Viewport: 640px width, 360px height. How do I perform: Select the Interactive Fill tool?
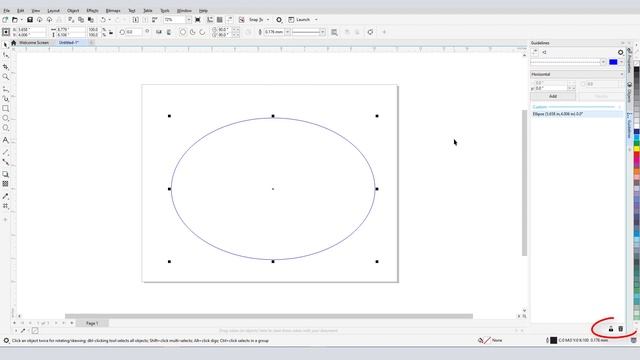[x=6, y=206]
